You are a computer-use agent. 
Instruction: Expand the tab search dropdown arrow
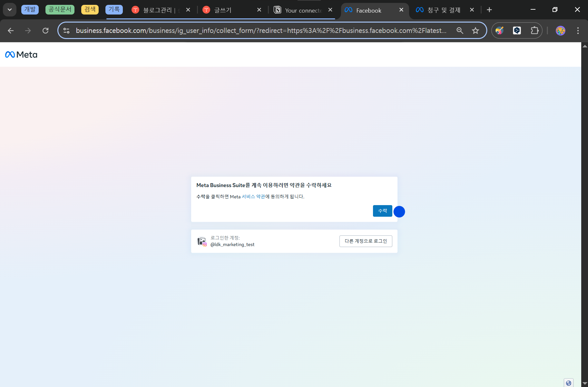pos(10,10)
